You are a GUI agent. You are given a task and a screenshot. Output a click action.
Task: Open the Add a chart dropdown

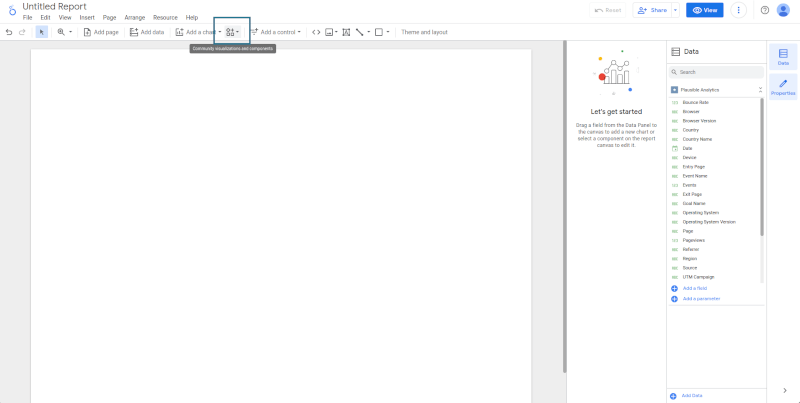point(198,32)
